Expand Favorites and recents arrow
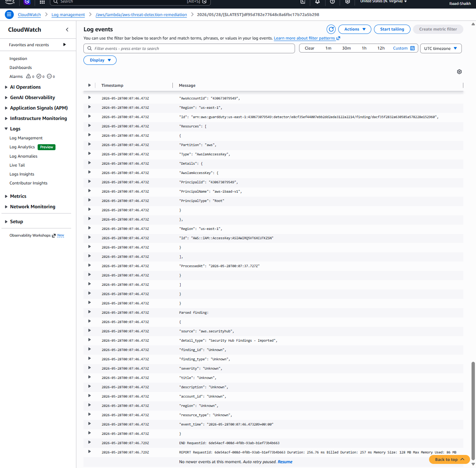Screen dimensions: 476x468 [x=64, y=45]
